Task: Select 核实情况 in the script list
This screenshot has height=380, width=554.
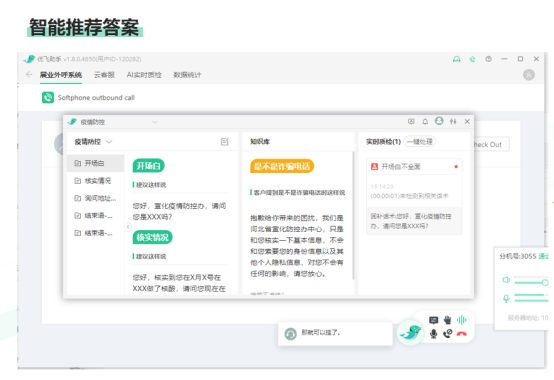Action: [95, 181]
